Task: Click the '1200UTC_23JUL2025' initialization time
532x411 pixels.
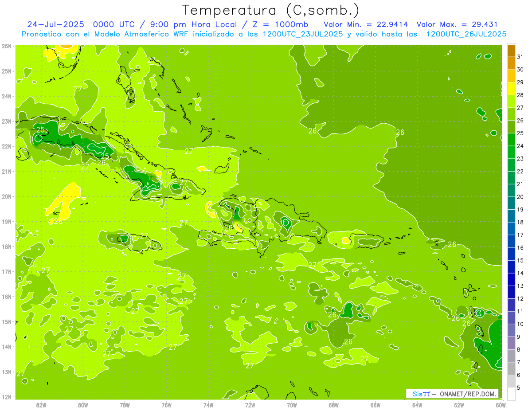Action: click(303, 34)
